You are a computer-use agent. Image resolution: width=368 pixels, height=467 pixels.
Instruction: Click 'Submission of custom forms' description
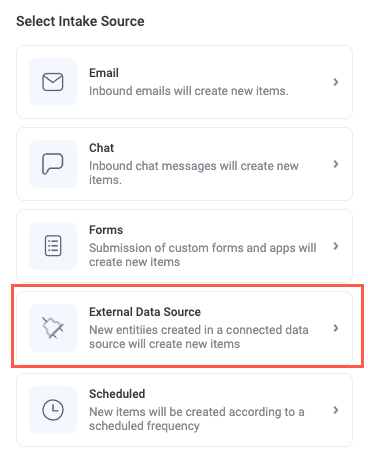(x=203, y=255)
